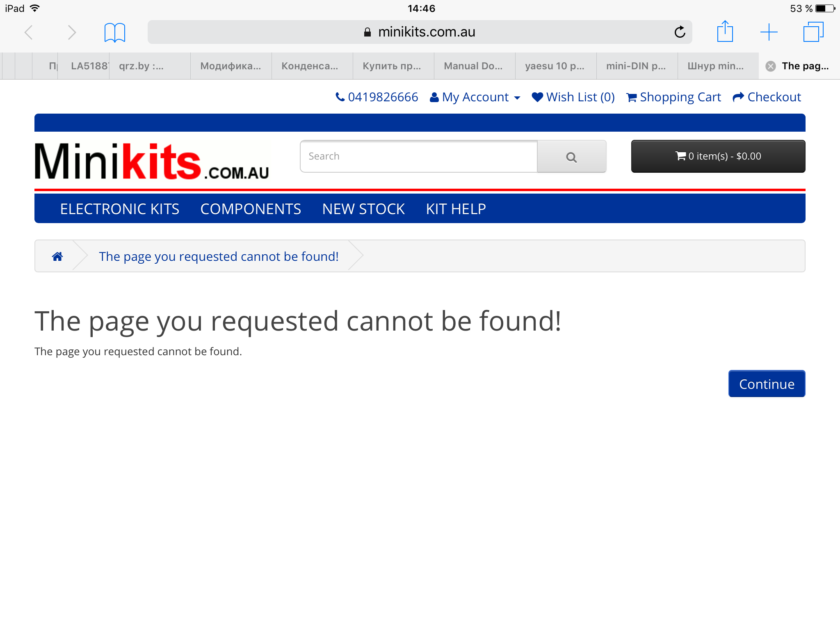
Task: Open the 0 item(s) cart dropdown
Action: [718, 156]
